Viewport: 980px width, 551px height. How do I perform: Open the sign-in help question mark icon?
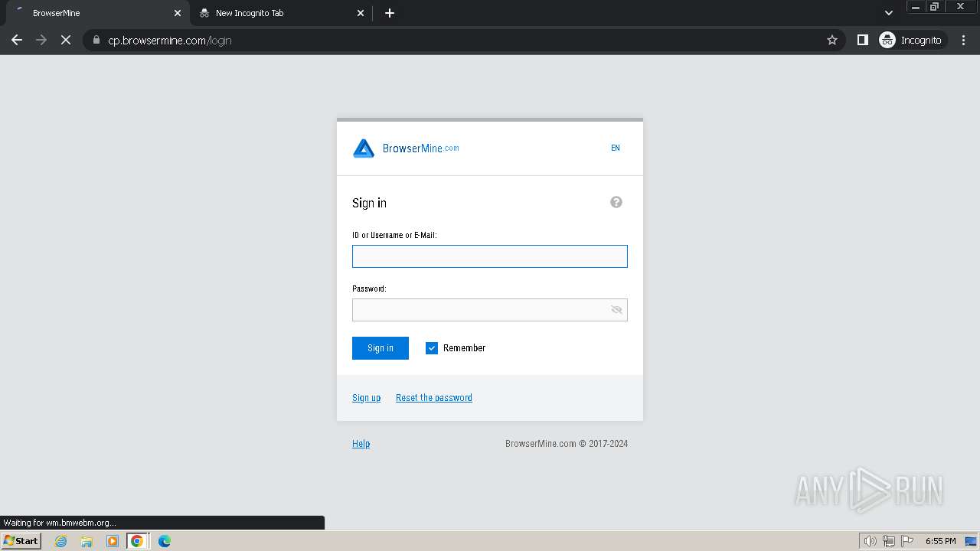[x=616, y=202]
